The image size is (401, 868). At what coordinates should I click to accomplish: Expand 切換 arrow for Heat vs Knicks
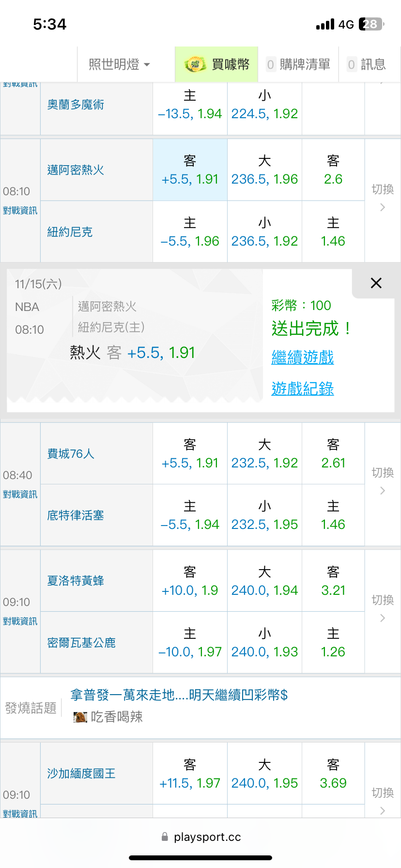[x=383, y=207]
